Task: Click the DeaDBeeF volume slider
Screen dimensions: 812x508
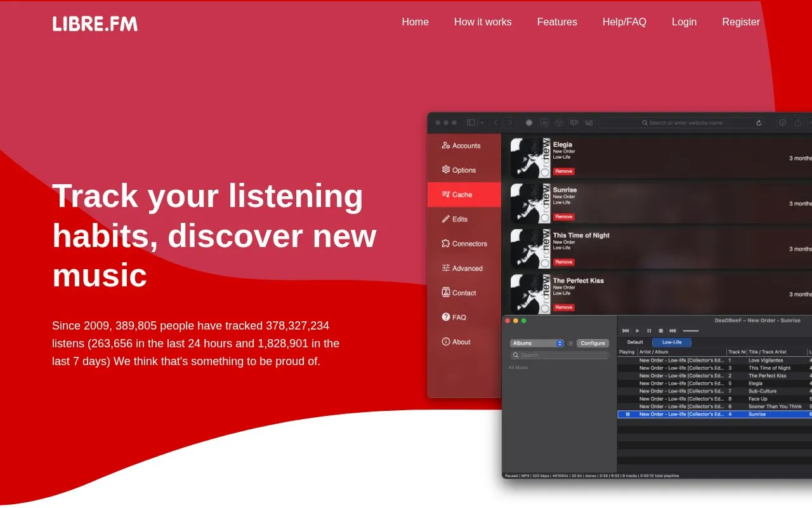Action: (691, 331)
